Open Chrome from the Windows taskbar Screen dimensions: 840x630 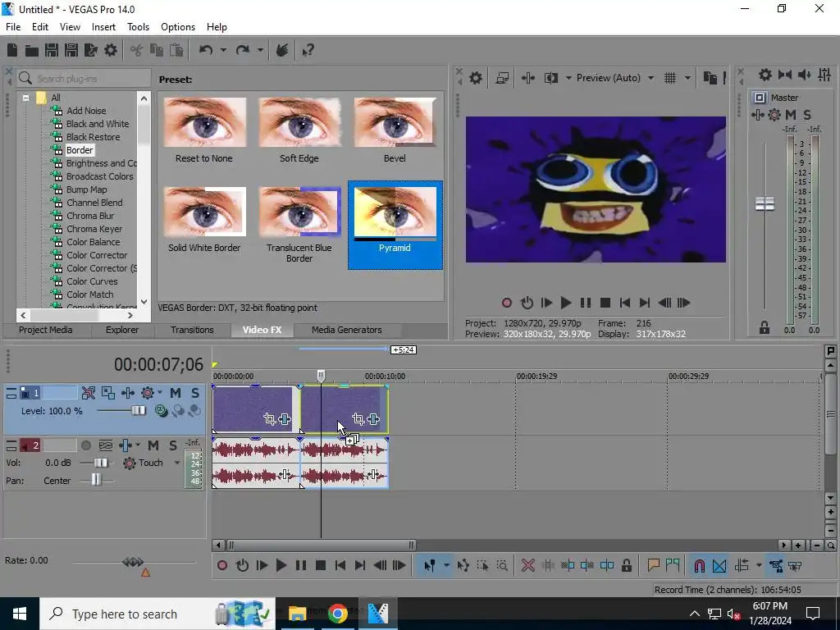click(337, 614)
